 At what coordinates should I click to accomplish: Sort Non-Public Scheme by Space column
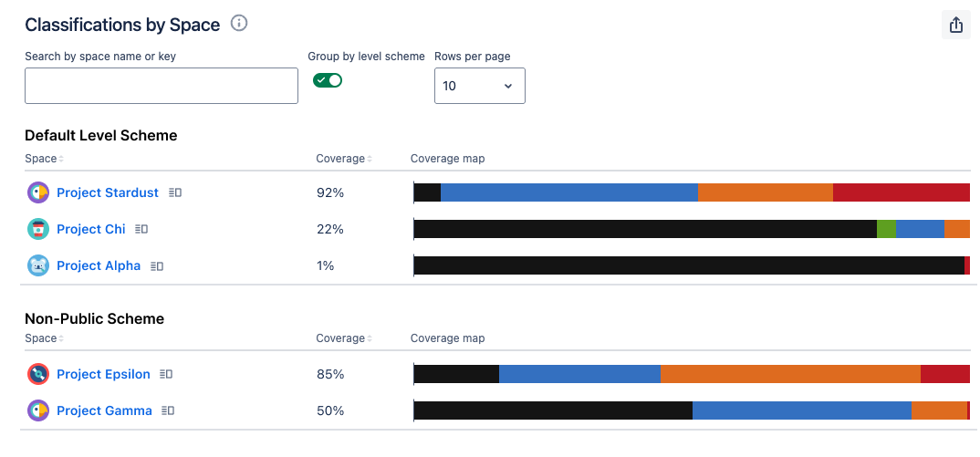click(44, 338)
